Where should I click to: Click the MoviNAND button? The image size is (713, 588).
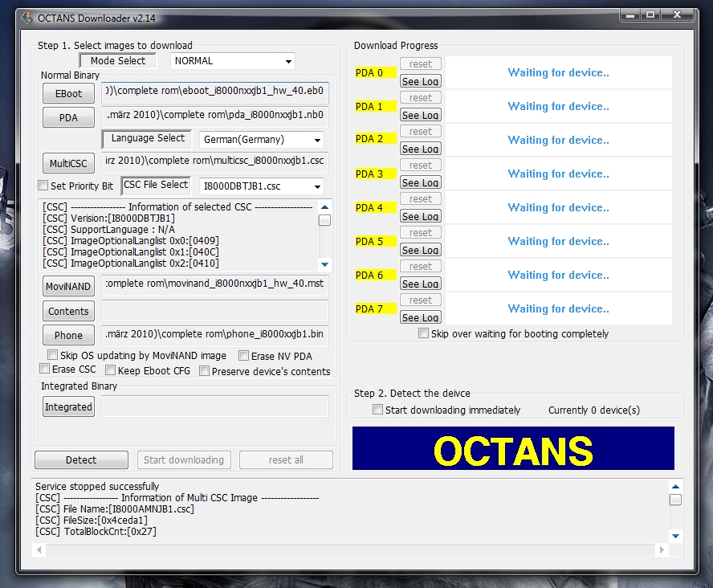69,287
